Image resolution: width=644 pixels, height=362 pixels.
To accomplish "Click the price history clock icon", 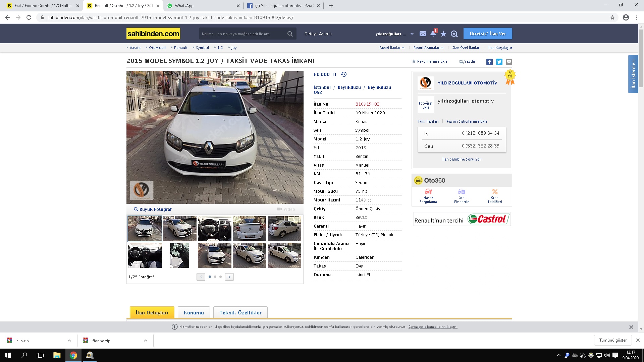I will click(x=344, y=74).
